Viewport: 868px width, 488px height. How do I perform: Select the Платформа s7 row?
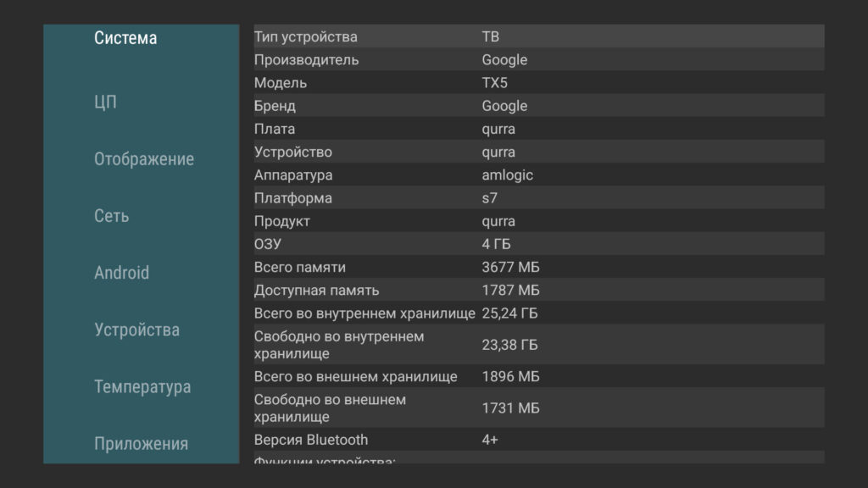click(538, 198)
